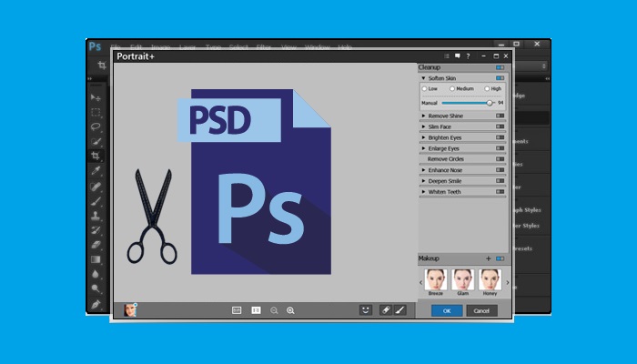
Task: Select the eraser icon in Portrait+ bottom bar
Action: [386, 310]
